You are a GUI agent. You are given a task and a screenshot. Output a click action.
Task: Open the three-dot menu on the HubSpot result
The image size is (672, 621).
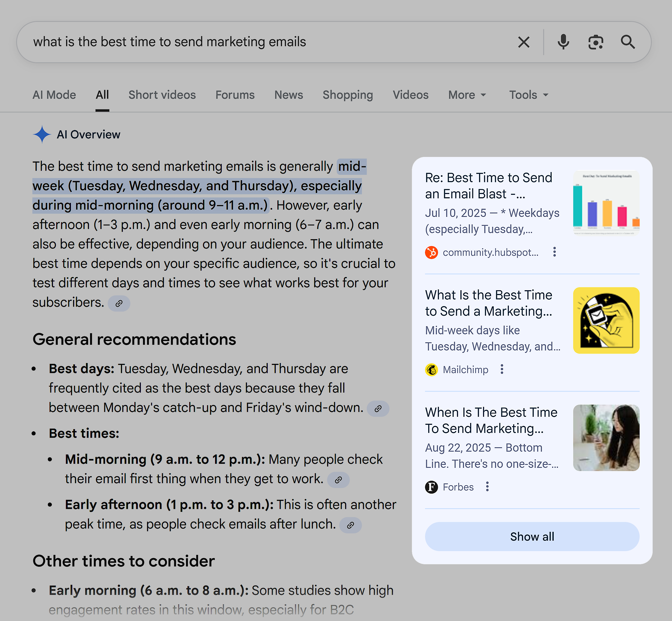coord(554,252)
